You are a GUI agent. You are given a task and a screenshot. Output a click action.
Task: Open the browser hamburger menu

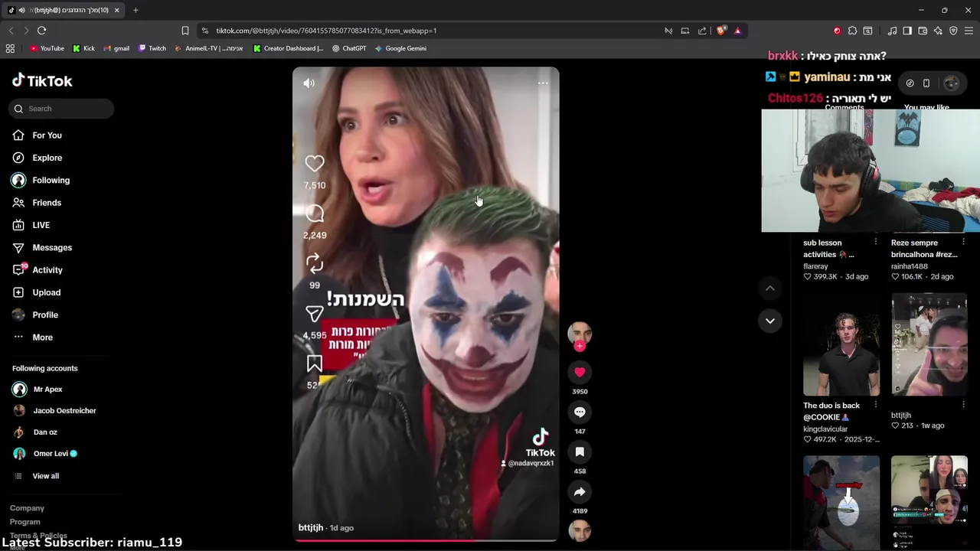coord(969,31)
